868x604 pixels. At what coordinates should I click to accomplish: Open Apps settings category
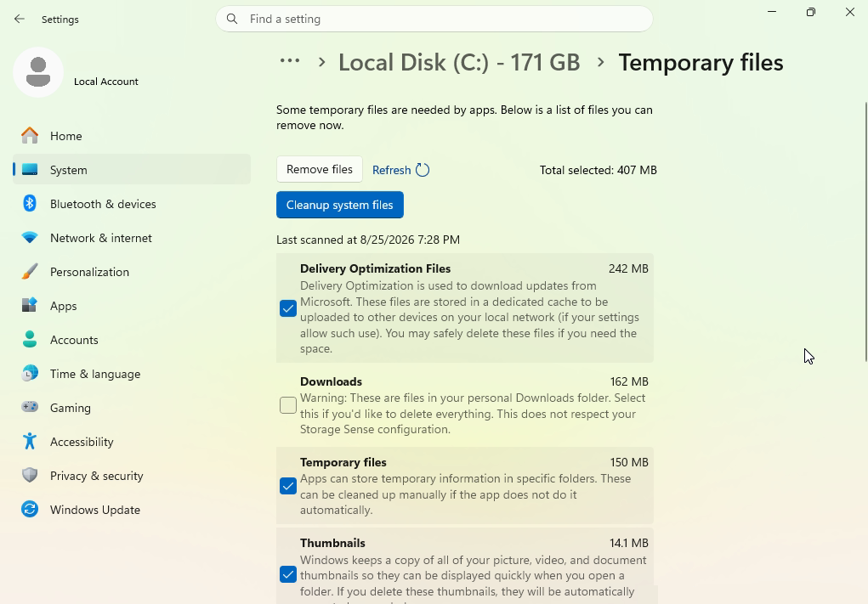coord(132,305)
